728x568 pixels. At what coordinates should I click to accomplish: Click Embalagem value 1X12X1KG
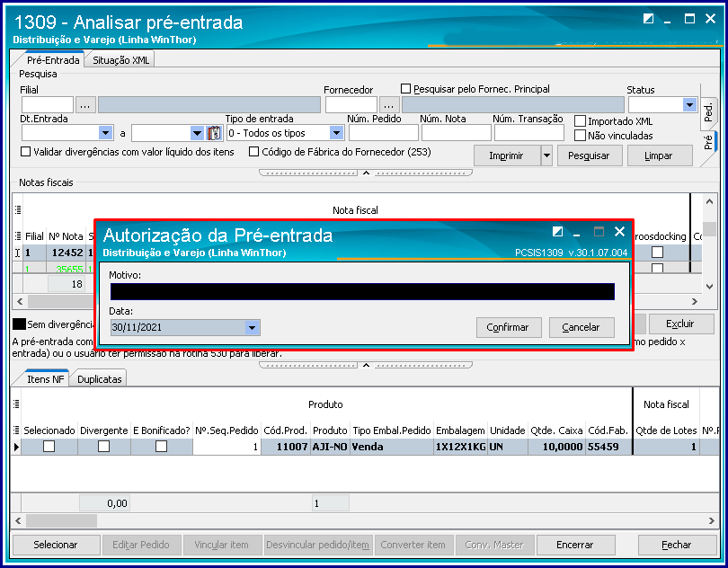(x=460, y=447)
